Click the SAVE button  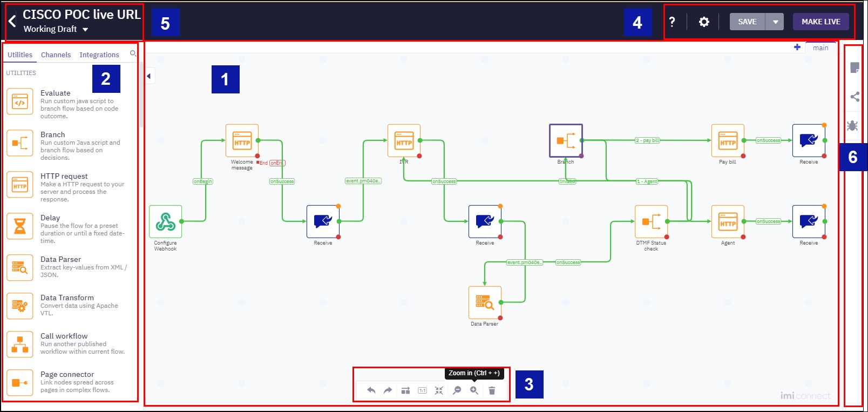click(x=748, y=22)
